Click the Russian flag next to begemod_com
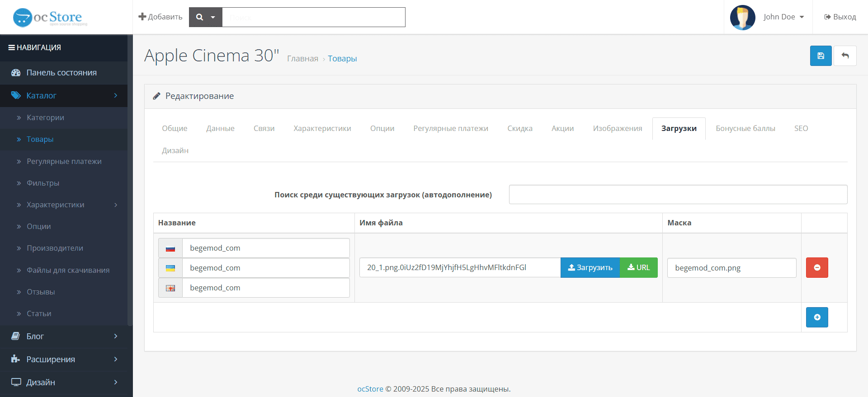Screen dimensions: 868x397 (x=170, y=248)
